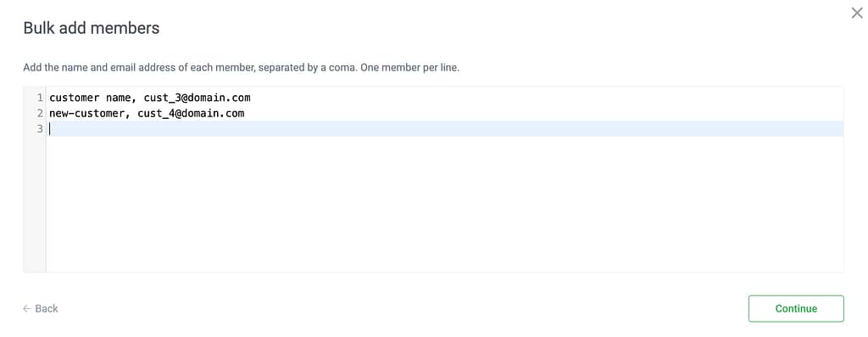Click line number 3 in the gutter
This screenshot has height=337, width=868.
pos(40,129)
